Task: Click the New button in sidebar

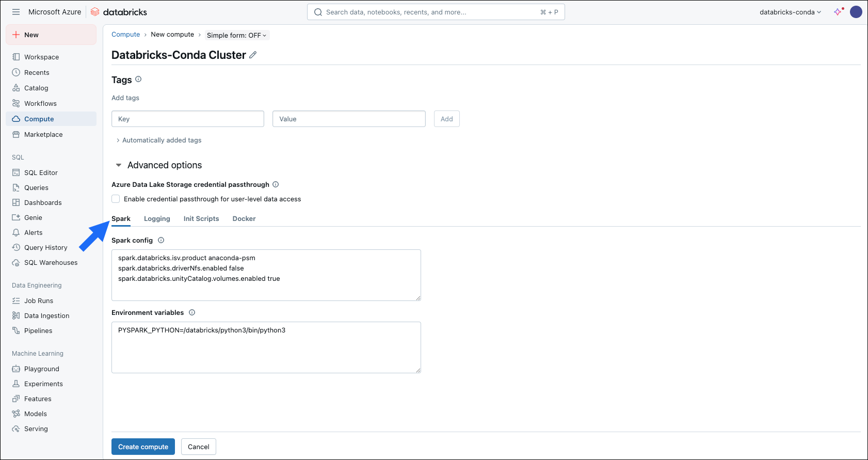Action: [51, 35]
